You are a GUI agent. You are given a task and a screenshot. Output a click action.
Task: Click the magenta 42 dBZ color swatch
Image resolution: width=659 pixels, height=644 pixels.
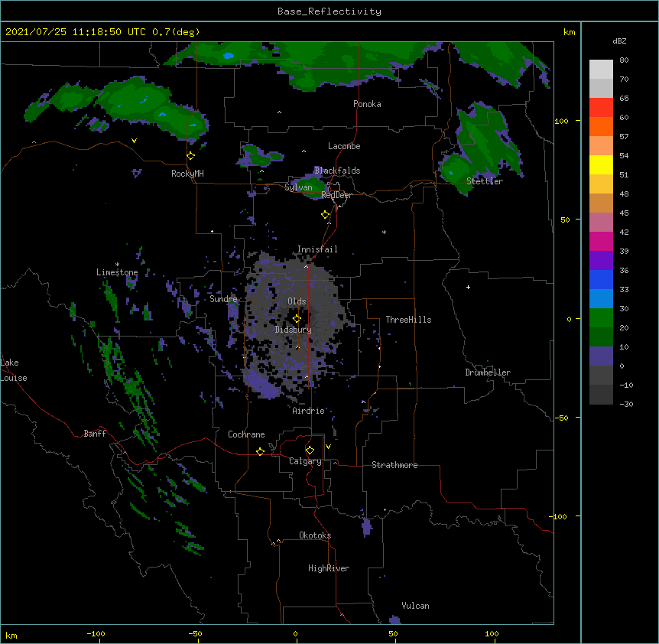tap(601, 241)
